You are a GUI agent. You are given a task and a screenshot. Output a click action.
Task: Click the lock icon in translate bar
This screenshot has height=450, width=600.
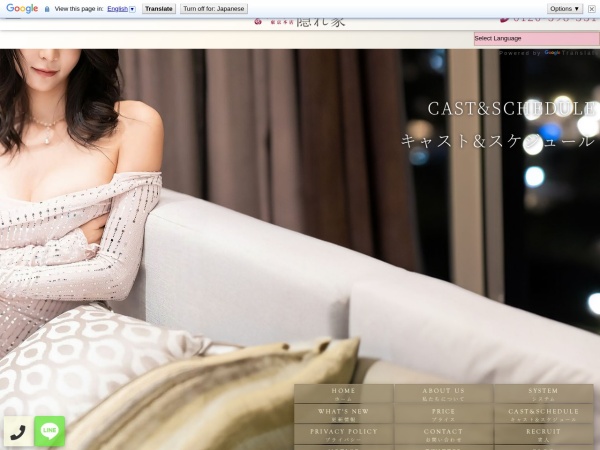(x=47, y=9)
